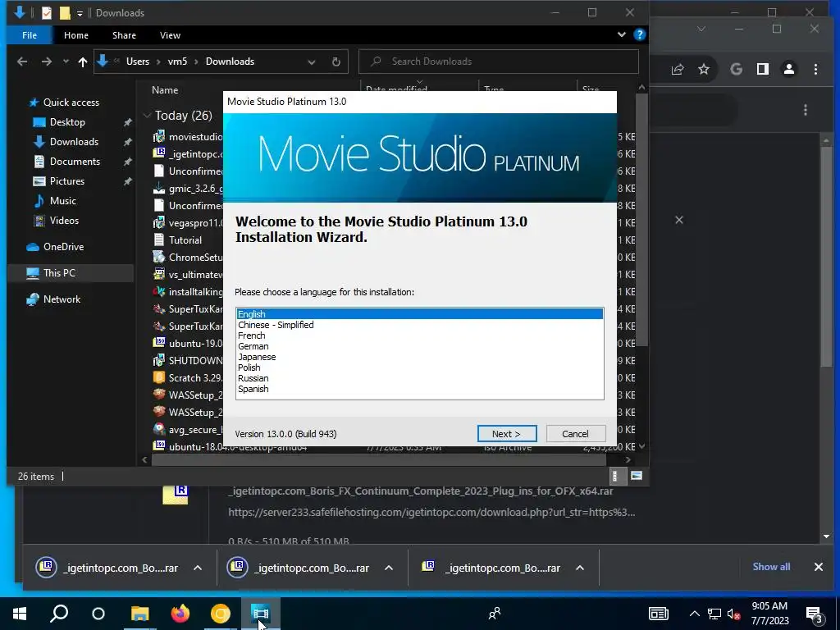Switch to the Home ribbon tab
The width and height of the screenshot is (840, 630).
76,35
